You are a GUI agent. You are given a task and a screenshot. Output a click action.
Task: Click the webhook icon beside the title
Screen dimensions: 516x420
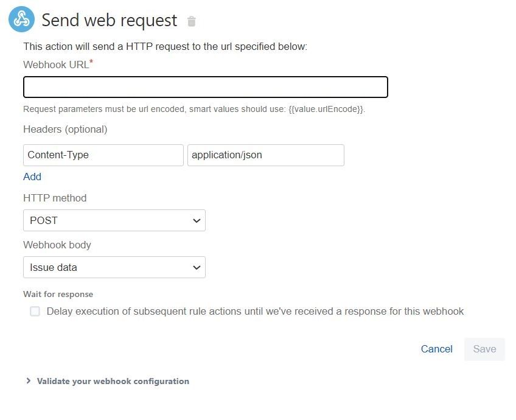tap(22, 19)
